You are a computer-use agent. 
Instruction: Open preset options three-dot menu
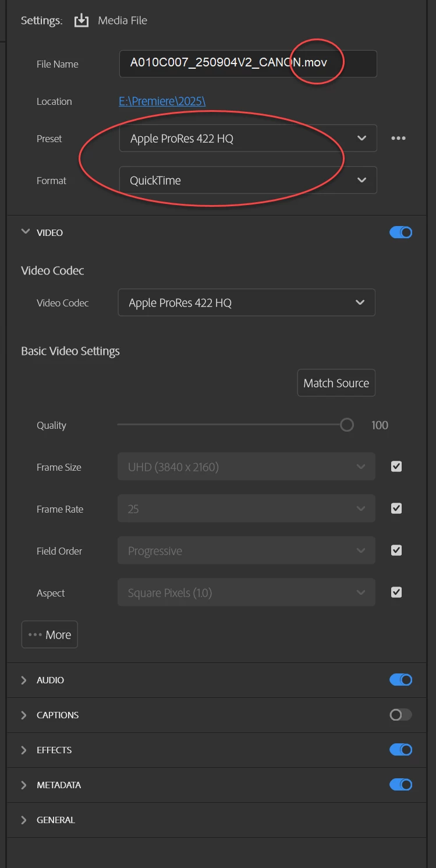(x=398, y=139)
